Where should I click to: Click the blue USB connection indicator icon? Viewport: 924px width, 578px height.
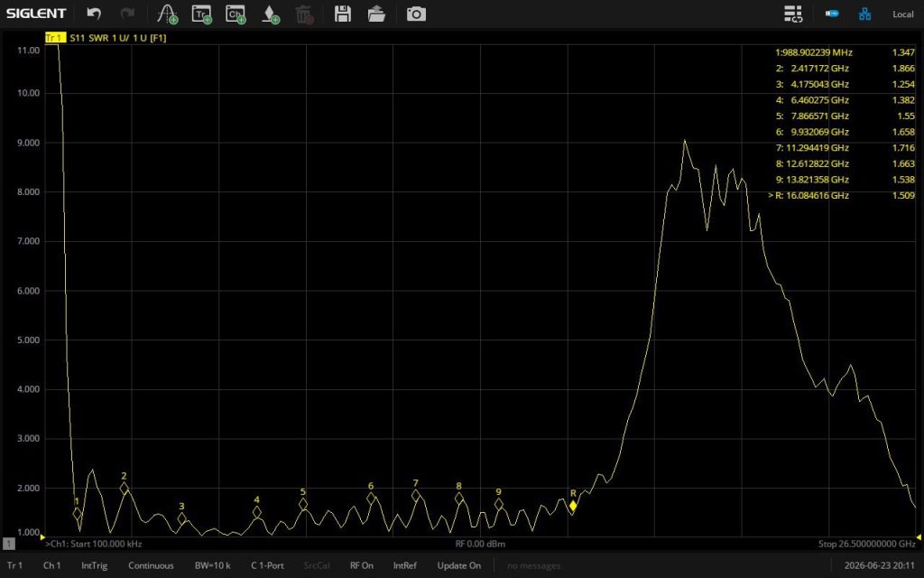coord(831,13)
